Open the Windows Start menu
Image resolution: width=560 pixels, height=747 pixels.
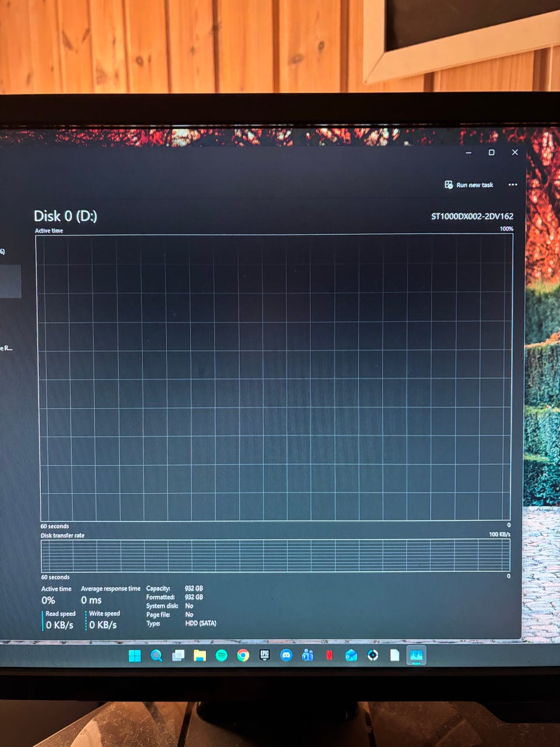tap(134, 655)
